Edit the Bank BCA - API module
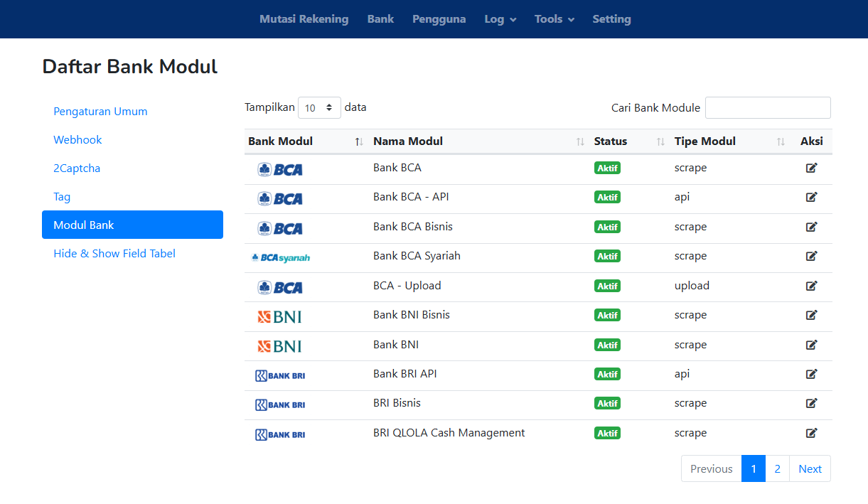The width and height of the screenshot is (868, 504). (x=811, y=197)
